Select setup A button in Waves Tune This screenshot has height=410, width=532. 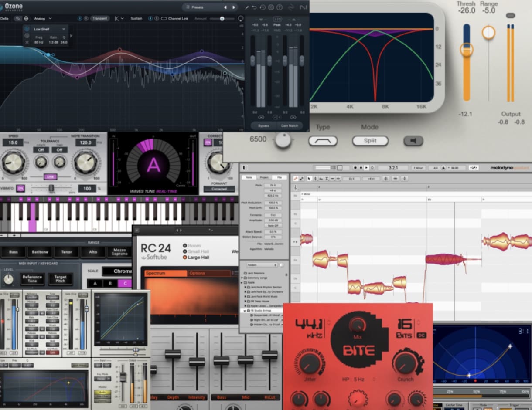click(x=95, y=284)
